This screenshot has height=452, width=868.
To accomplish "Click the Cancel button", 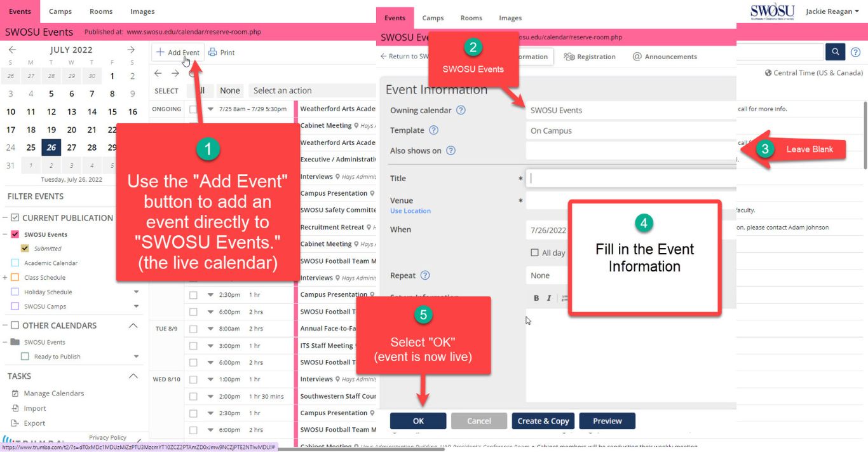I will click(479, 421).
